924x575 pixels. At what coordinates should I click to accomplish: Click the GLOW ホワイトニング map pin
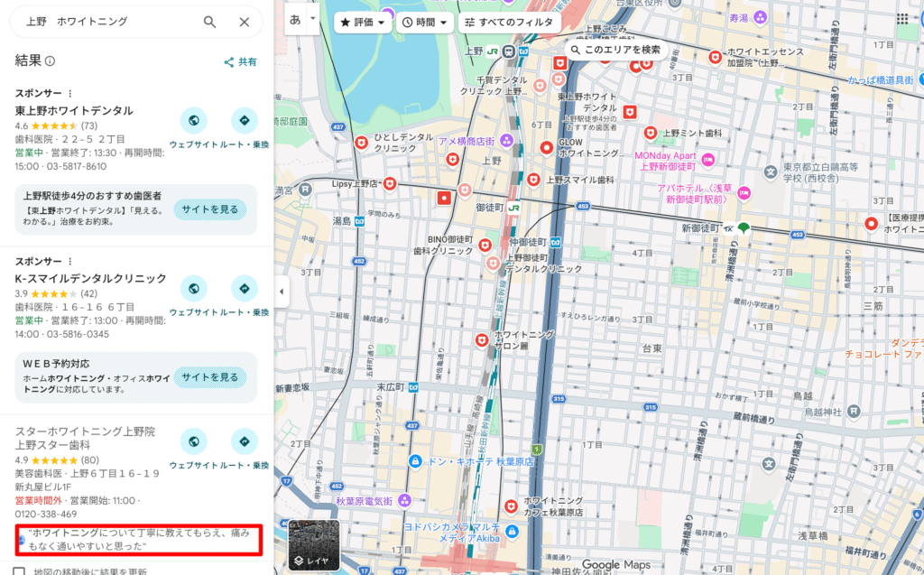pos(547,147)
